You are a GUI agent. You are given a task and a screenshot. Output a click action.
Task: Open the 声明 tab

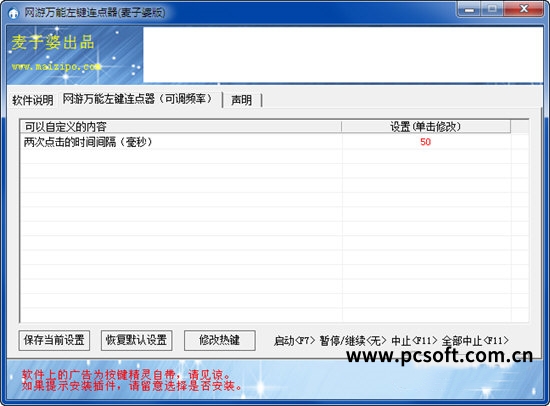pos(241,100)
